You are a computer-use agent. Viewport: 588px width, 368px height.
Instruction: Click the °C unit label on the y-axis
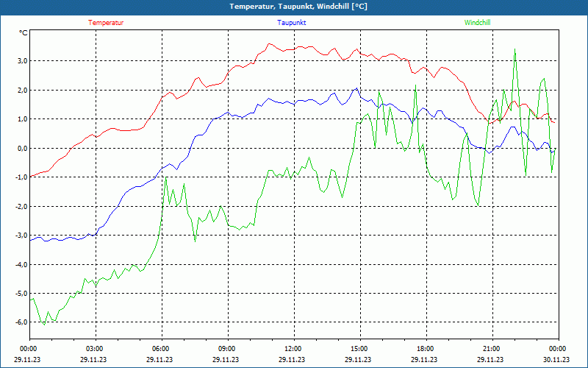tap(24, 33)
